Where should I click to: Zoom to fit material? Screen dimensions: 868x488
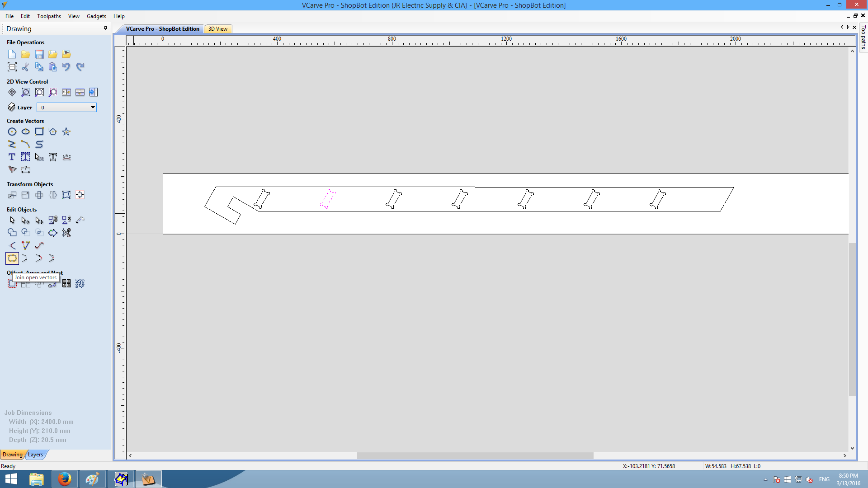pyautogui.click(x=39, y=92)
